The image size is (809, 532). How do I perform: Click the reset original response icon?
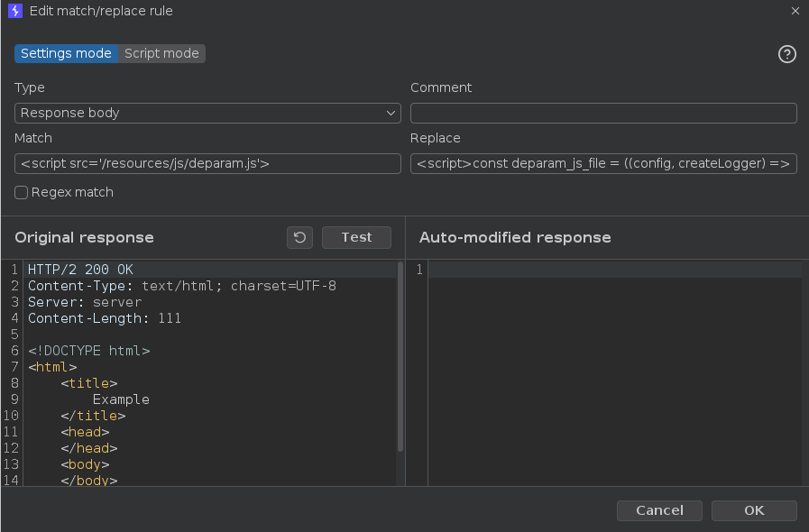click(x=299, y=237)
